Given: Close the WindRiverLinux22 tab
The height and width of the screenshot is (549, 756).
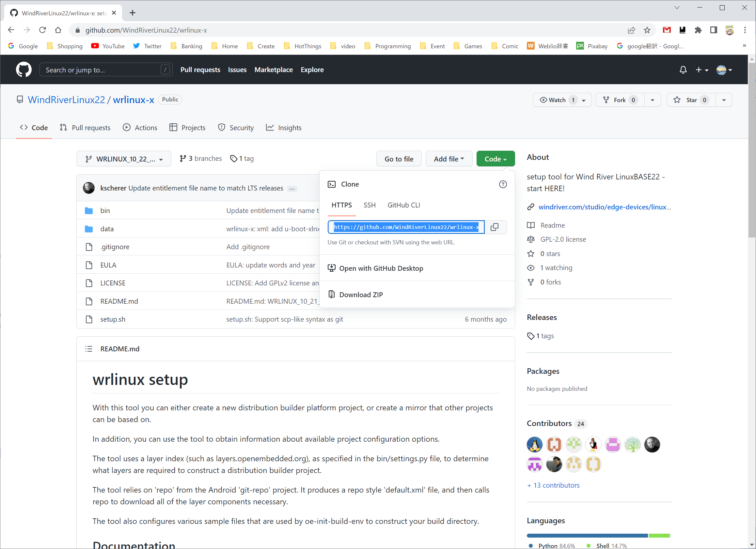Looking at the screenshot, I should 114,13.
